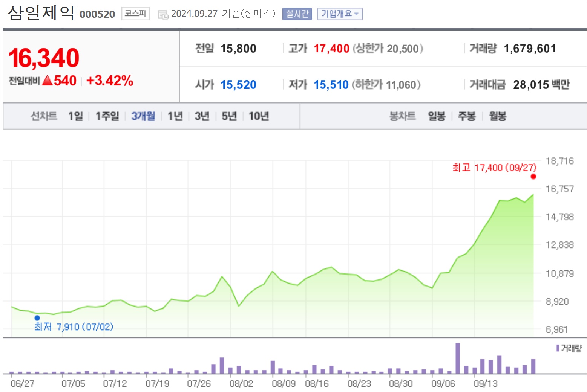Click the 고가 value 17,400
This screenshot has width=587, height=392.
331,49
